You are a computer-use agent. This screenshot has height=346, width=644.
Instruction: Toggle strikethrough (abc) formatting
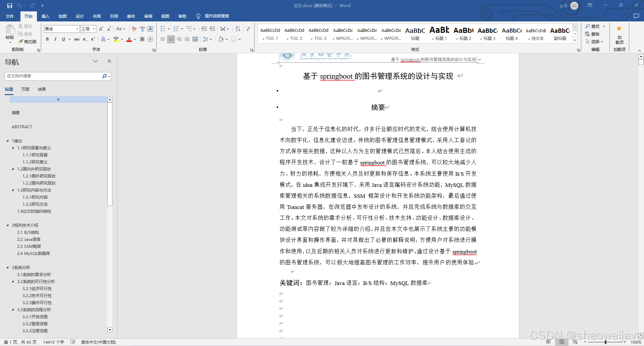[x=77, y=39]
